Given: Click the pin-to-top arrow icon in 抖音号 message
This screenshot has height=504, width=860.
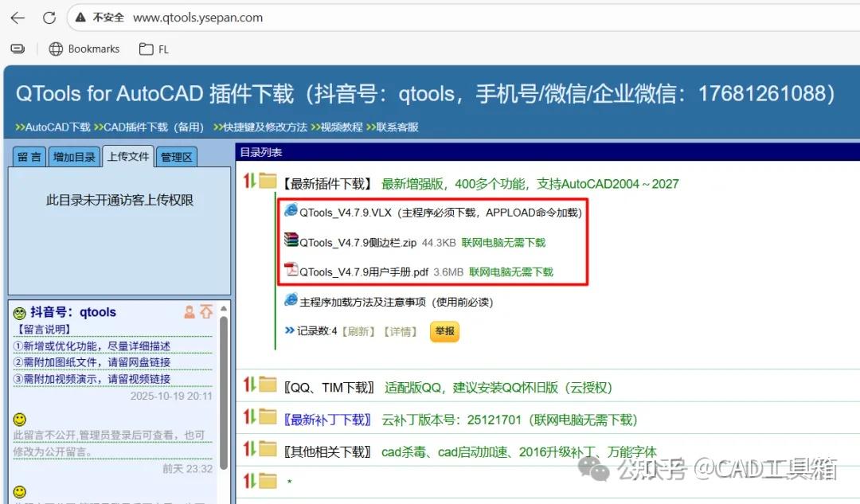Looking at the screenshot, I should click(206, 311).
